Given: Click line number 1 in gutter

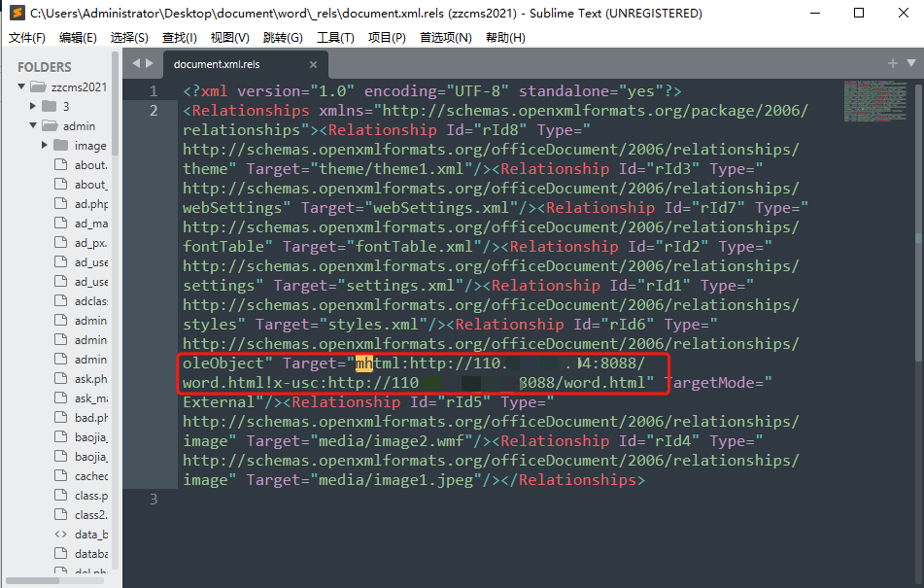Looking at the screenshot, I should 154,91.
